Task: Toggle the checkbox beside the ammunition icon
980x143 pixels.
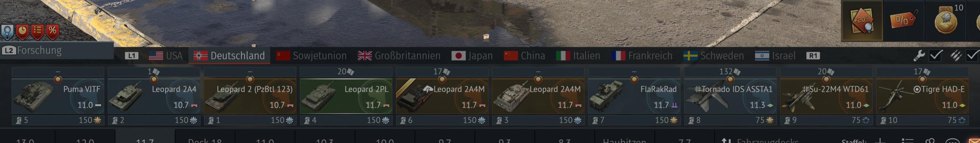Action: (x=973, y=55)
